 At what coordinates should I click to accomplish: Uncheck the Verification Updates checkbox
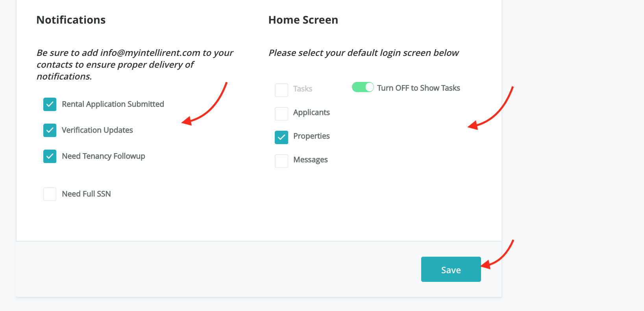click(50, 130)
